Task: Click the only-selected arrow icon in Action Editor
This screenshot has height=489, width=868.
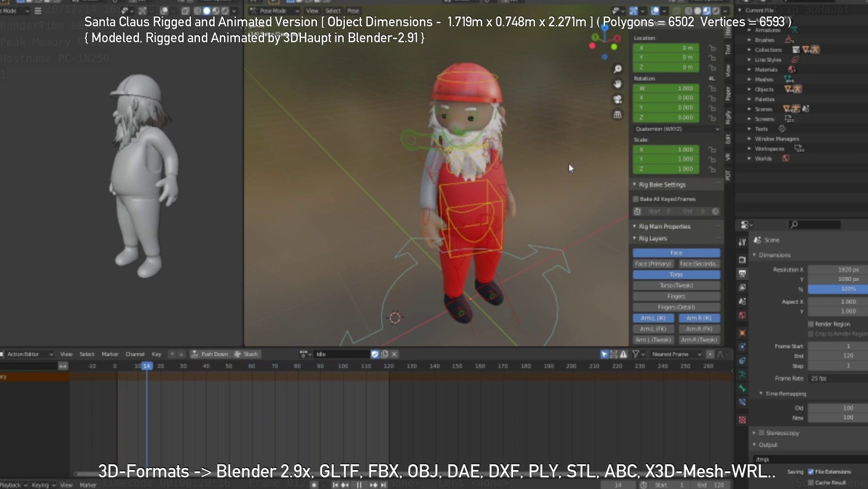Action: pos(604,354)
